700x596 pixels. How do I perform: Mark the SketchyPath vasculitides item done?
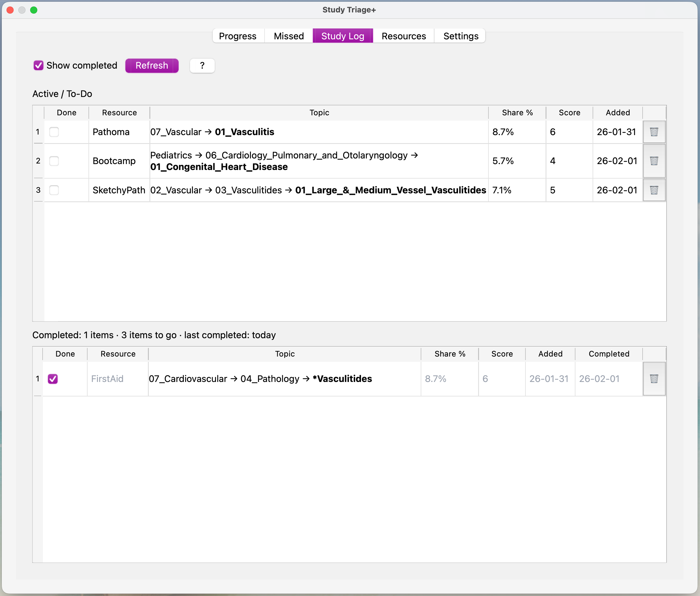[54, 190]
